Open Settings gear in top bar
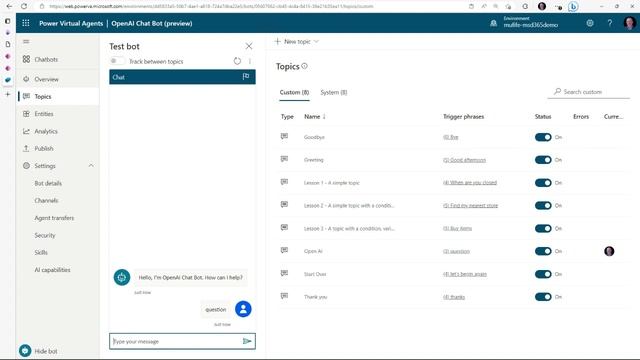 coord(590,23)
